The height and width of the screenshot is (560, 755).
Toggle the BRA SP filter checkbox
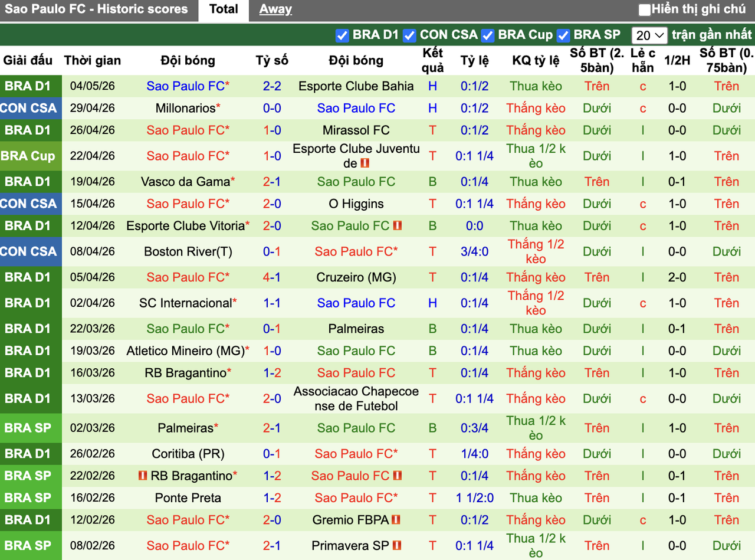pos(563,35)
